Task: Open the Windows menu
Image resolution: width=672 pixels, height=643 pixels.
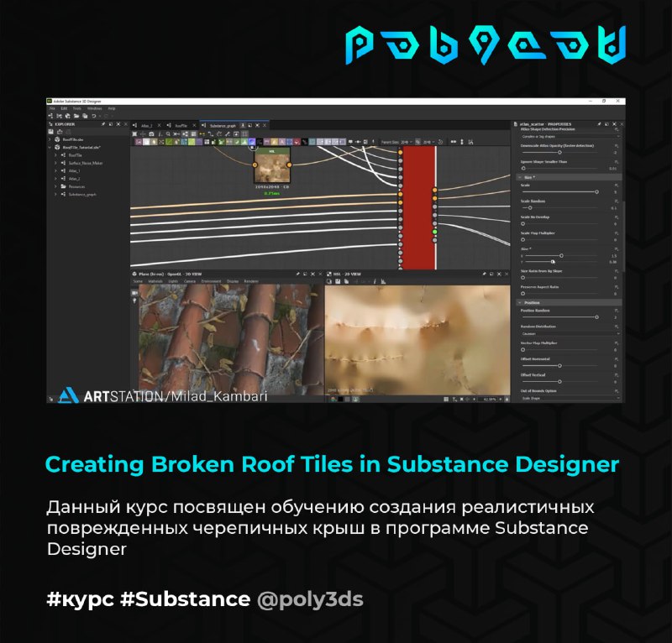Action: point(95,108)
